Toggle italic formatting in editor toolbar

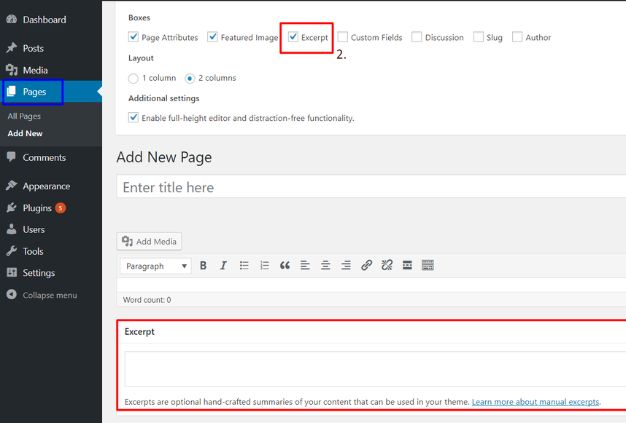(224, 265)
